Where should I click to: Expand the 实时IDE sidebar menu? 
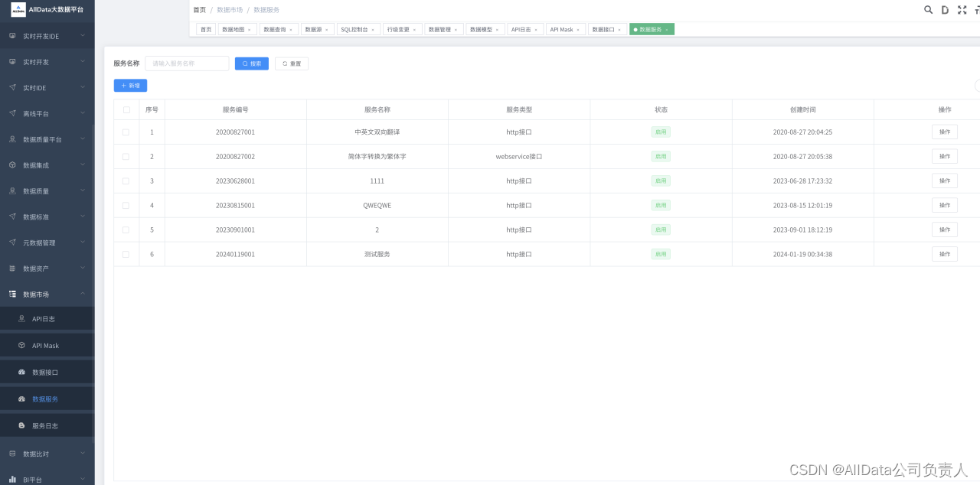click(x=83, y=87)
